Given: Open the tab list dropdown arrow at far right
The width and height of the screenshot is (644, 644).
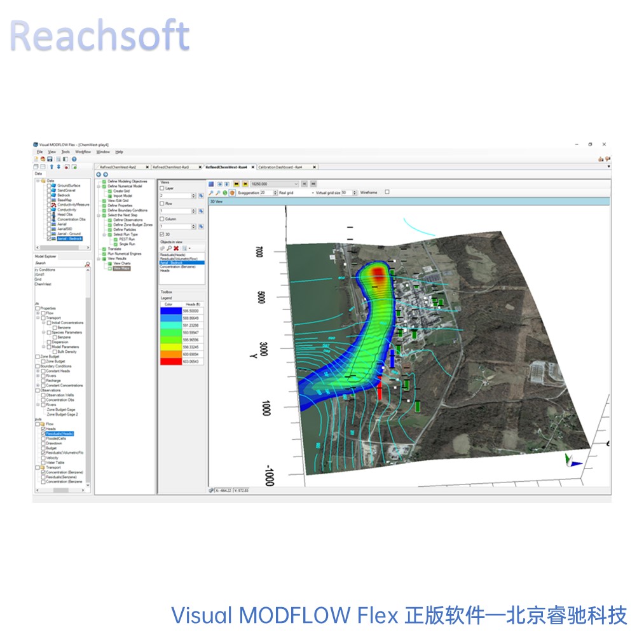Looking at the screenshot, I should [x=608, y=167].
